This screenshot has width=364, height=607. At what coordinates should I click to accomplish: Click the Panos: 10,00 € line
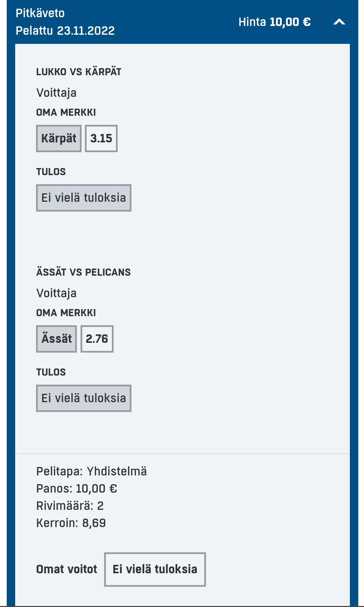(x=77, y=489)
